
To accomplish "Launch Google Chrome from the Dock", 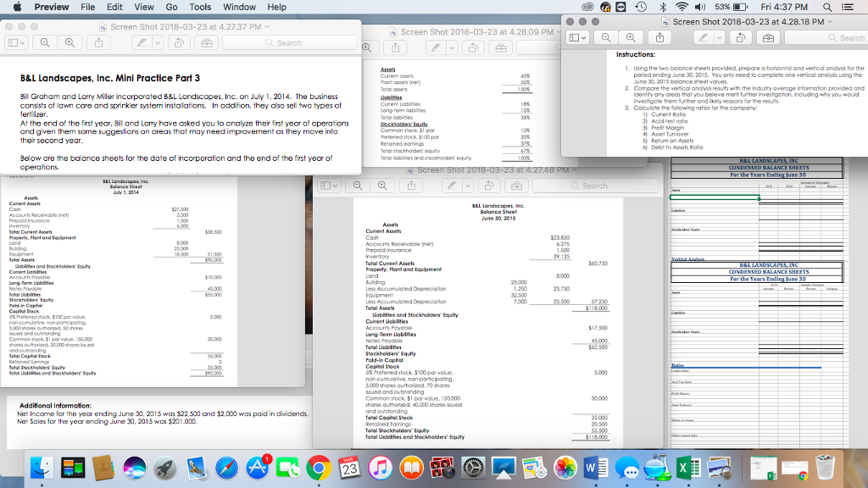I will pos(319,468).
